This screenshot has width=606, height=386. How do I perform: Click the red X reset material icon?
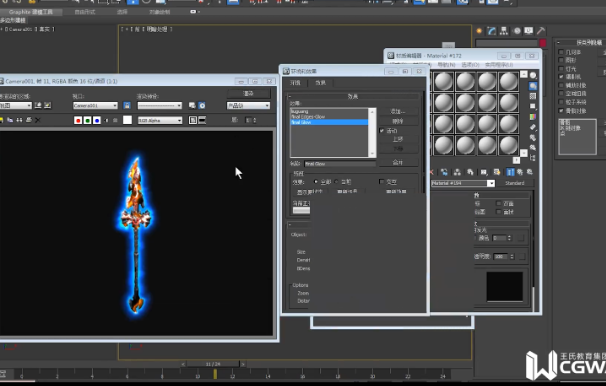(432, 172)
